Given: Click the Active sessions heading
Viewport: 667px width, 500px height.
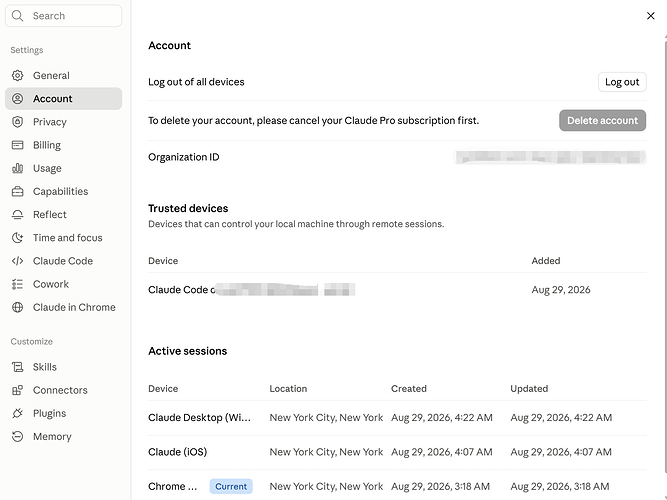Looking at the screenshot, I should click(x=188, y=351).
